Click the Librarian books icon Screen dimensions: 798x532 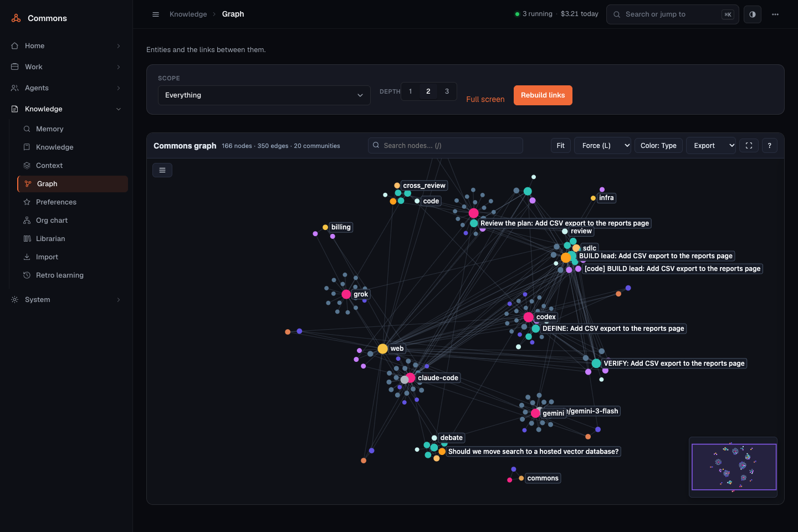coord(27,239)
